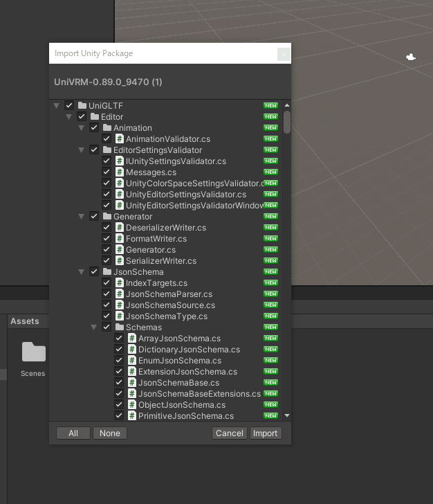The width and height of the screenshot is (433, 504).
Task: Uncheck the Generator folder checkbox
Action: point(94,216)
